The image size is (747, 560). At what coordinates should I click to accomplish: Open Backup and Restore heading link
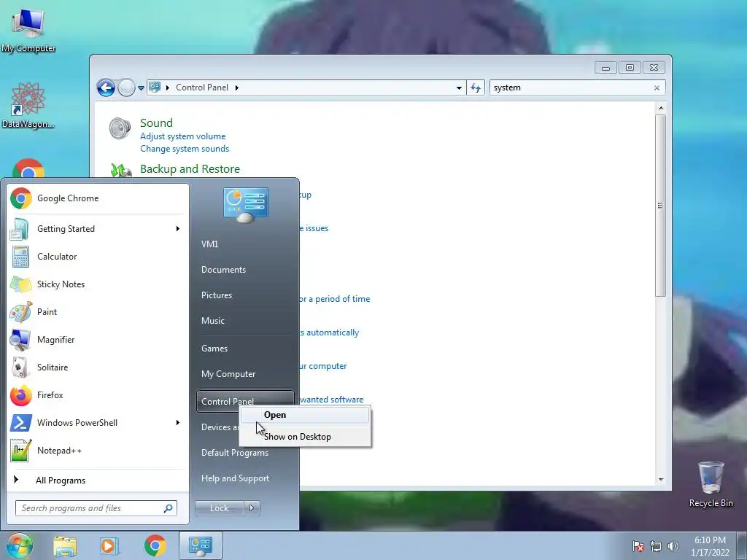click(x=190, y=169)
